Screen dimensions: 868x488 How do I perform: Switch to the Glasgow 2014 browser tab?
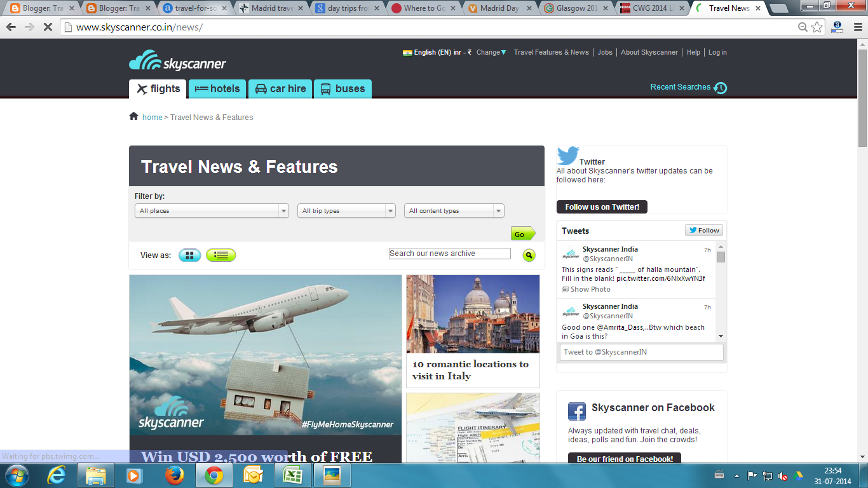[575, 8]
